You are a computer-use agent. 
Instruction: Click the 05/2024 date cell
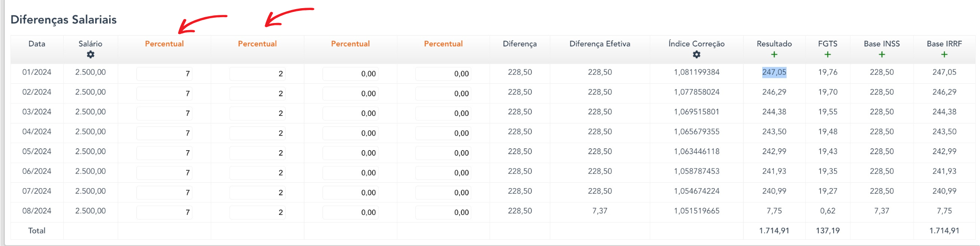(37, 151)
